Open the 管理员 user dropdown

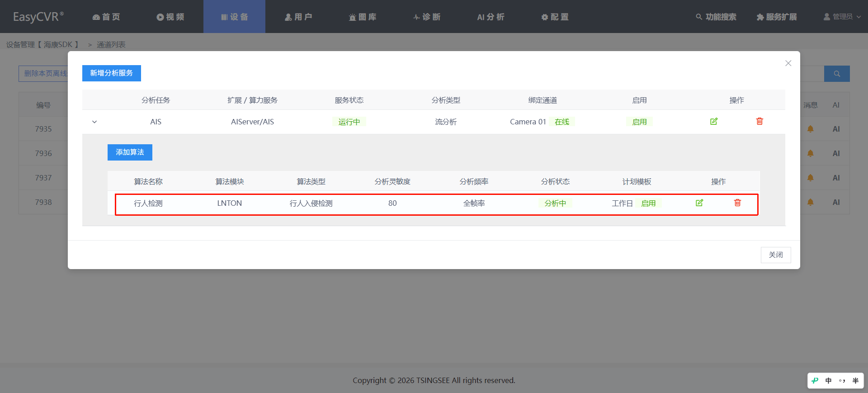842,17
